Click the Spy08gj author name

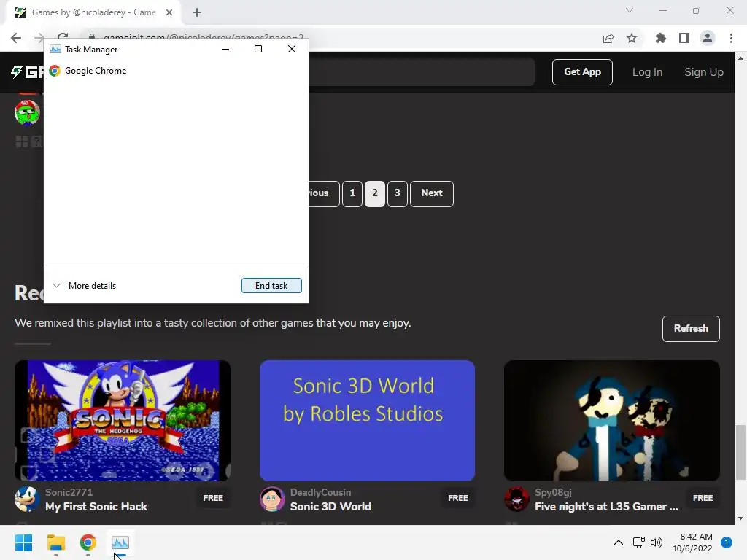pos(553,492)
